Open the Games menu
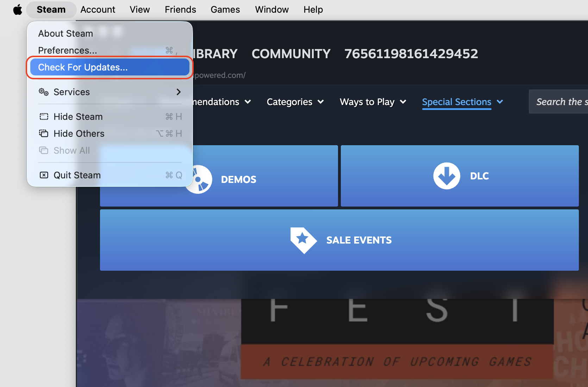Screen dimensions: 588x387 click(225, 10)
